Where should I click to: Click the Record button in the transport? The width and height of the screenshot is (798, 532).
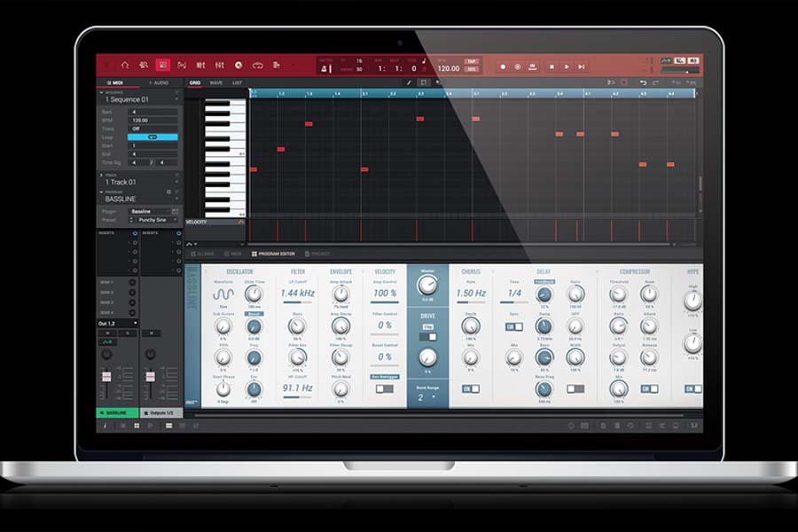pos(503,66)
